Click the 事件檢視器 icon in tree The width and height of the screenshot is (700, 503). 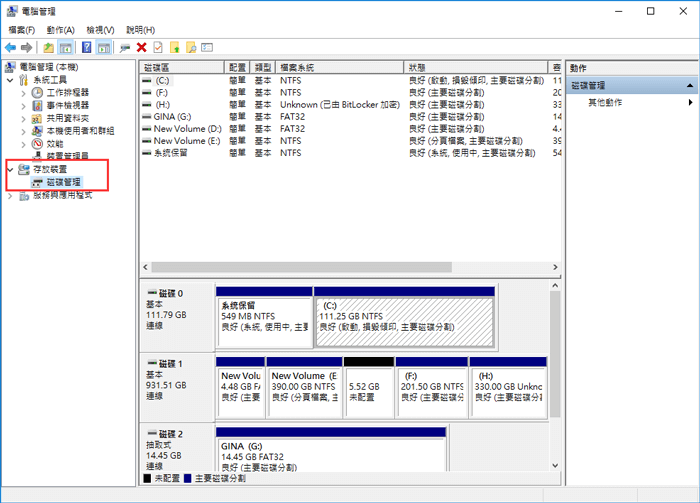click(x=37, y=105)
